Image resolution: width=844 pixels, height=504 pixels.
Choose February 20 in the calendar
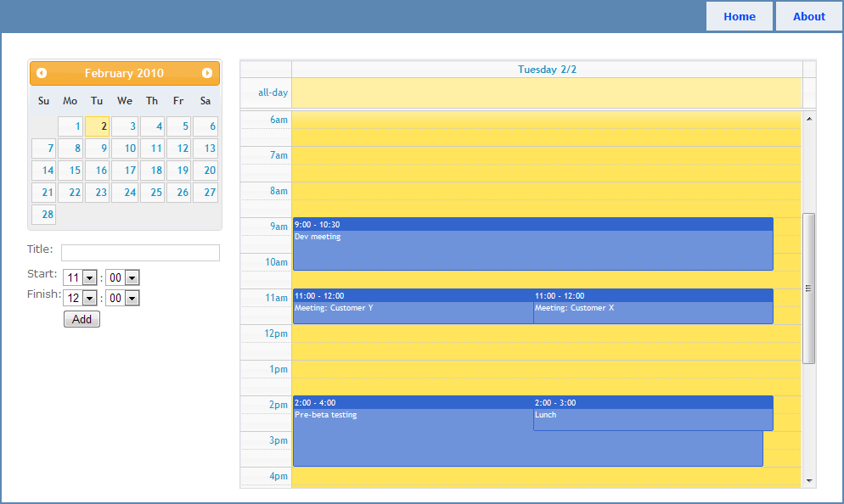tap(205, 171)
